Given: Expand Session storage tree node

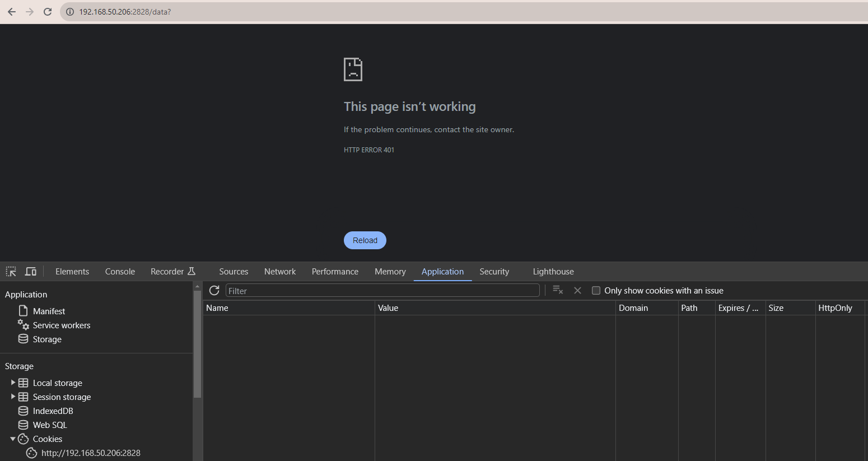Looking at the screenshot, I should coord(13,397).
